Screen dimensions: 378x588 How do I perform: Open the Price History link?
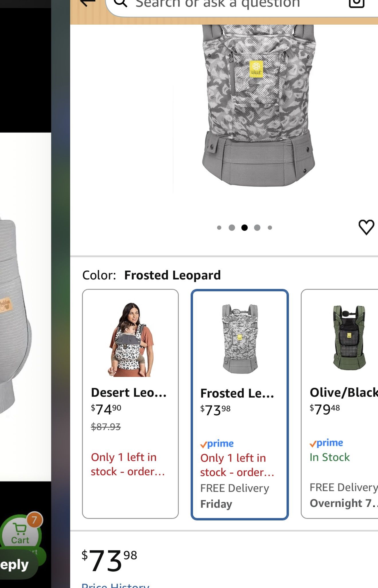[115, 585]
